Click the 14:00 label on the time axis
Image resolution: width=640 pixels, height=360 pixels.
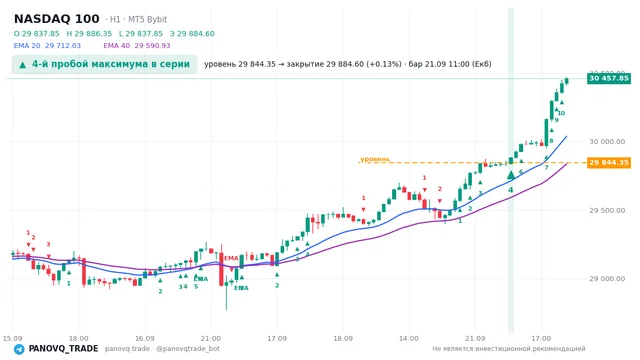click(409, 338)
